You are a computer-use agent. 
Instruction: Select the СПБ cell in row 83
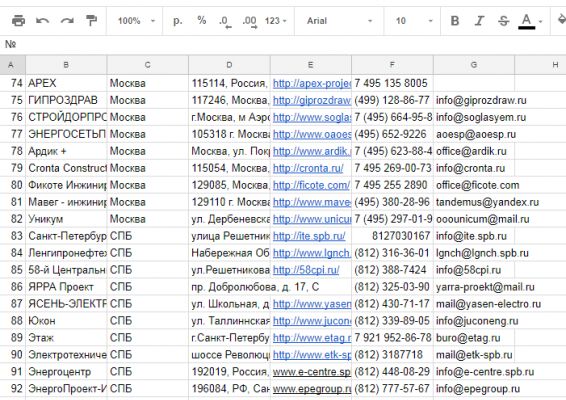148,236
